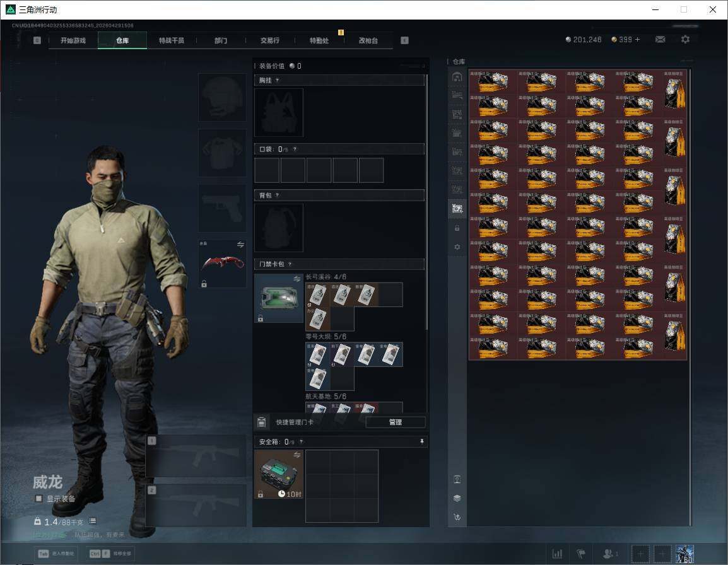Image resolution: width=728 pixels, height=565 pixels.
Task: Open the statistics bar chart icon
Action: pos(556,554)
